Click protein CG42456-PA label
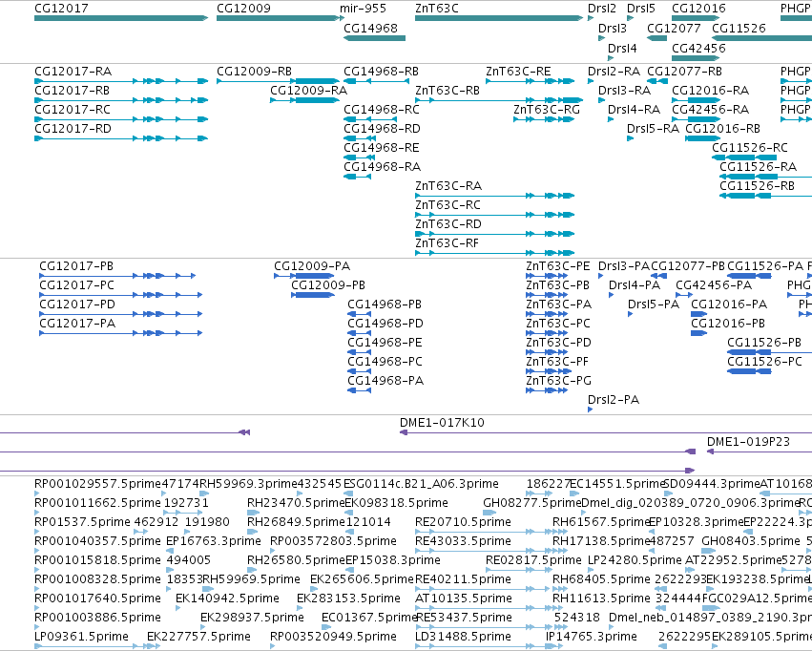The image size is (812, 651). pyautogui.click(x=714, y=284)
